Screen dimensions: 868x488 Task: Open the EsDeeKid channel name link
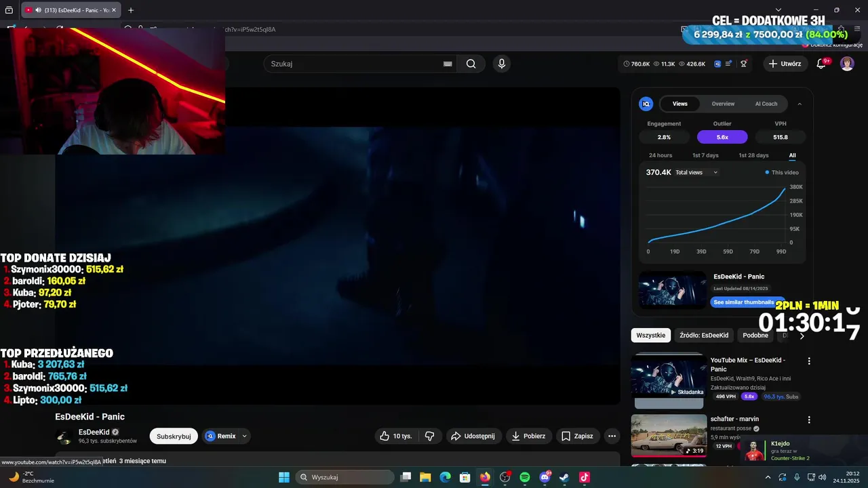(94, 432)
